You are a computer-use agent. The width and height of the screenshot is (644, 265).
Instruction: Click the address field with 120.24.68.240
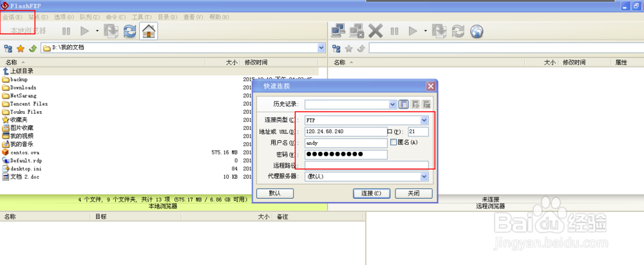(x=346, y=132)
